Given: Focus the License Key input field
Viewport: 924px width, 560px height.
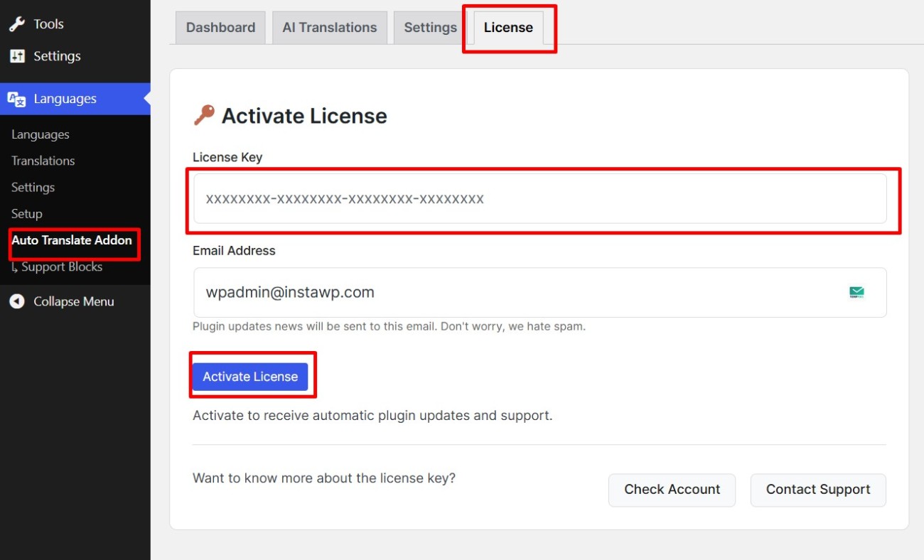Looking at the screenshot, I should (x=539, y=199).
